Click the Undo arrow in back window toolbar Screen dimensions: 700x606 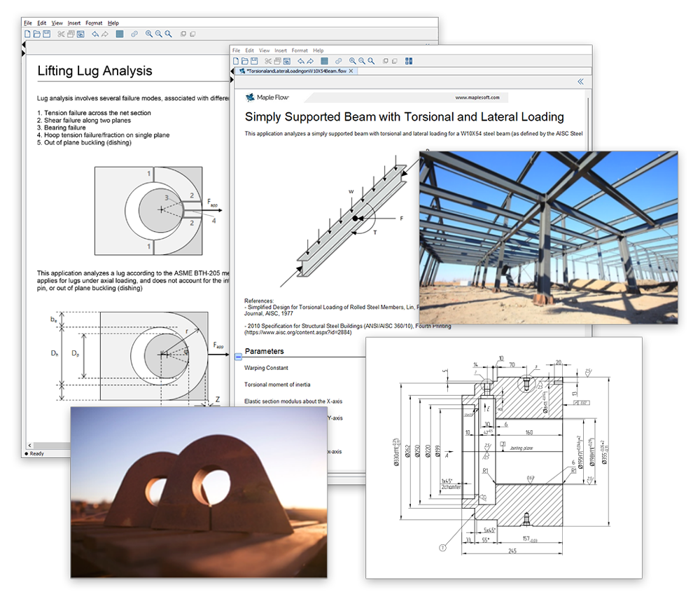[x=94, y=34]
